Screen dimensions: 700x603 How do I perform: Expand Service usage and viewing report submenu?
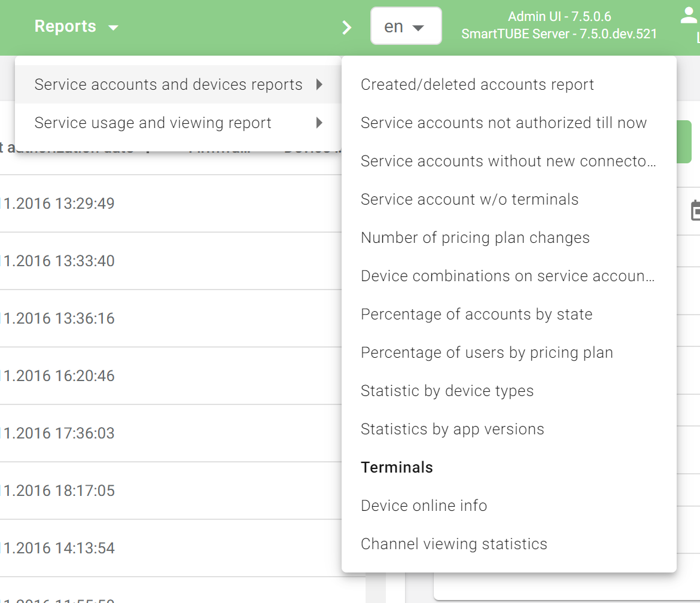coord(178,123)
